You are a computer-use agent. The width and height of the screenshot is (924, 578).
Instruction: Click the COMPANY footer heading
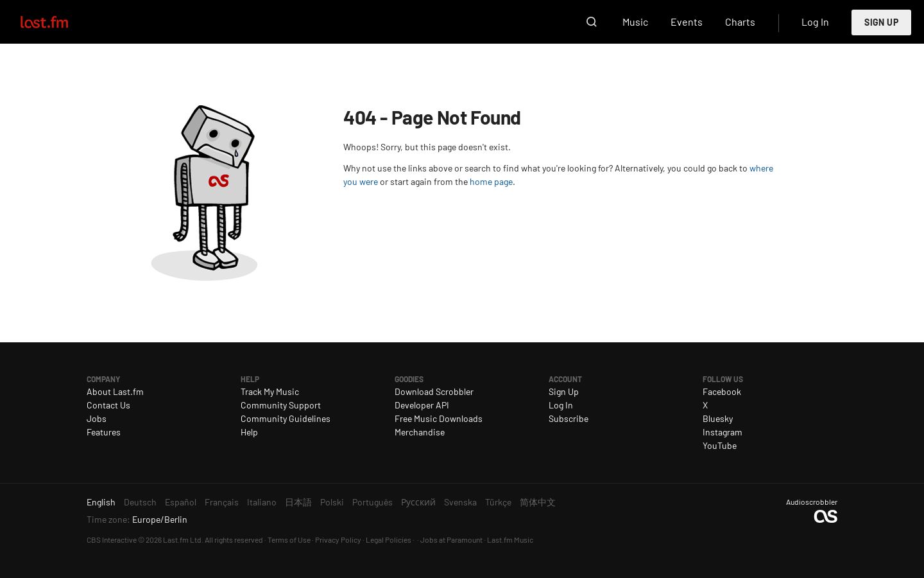(103, 379)
